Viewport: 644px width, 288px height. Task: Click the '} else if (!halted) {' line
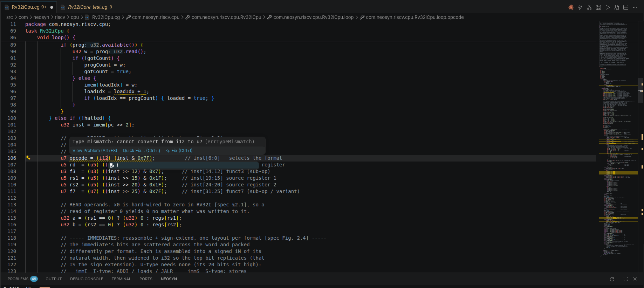[x=80, y=118]
